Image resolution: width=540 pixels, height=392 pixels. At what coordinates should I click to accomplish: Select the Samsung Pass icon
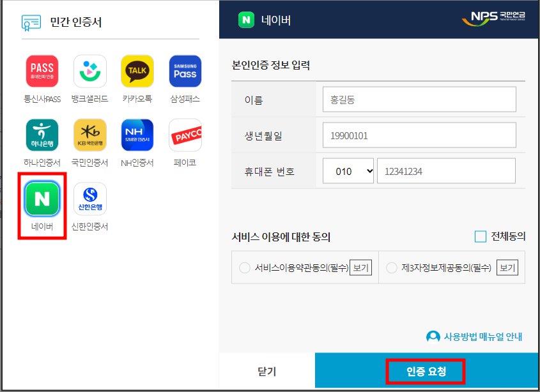click(x=185, y=70)
